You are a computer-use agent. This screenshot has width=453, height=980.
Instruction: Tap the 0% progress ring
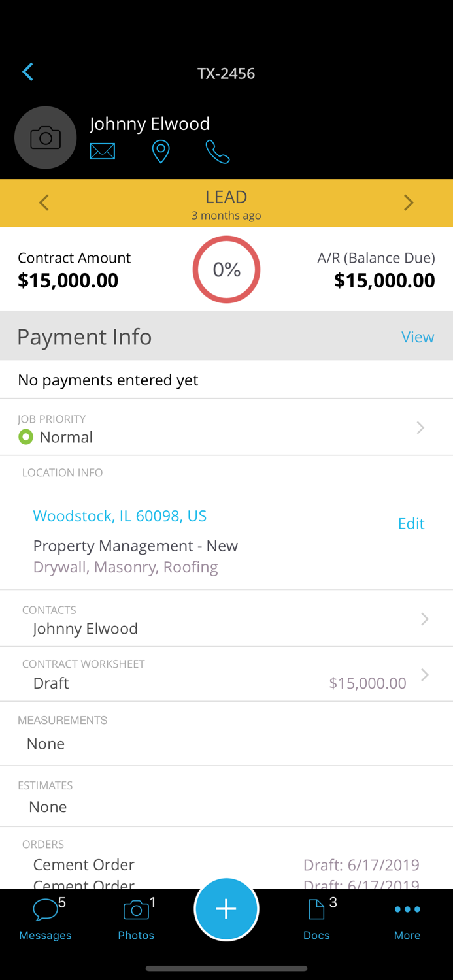pos(226,269)
